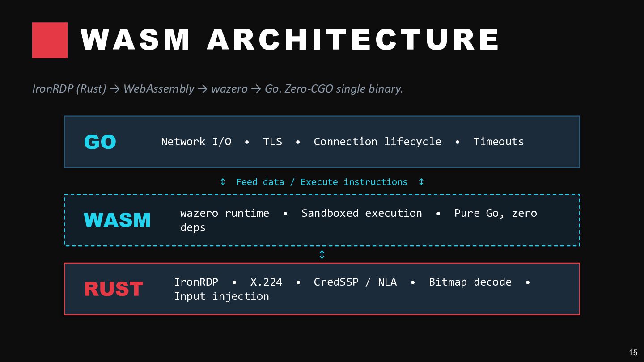Image resolution: width=644 pixels, height=362 pixels.
Task: Select the subtitle starting with IronRDP (Rust)
Action: click(x=217, y=88)
